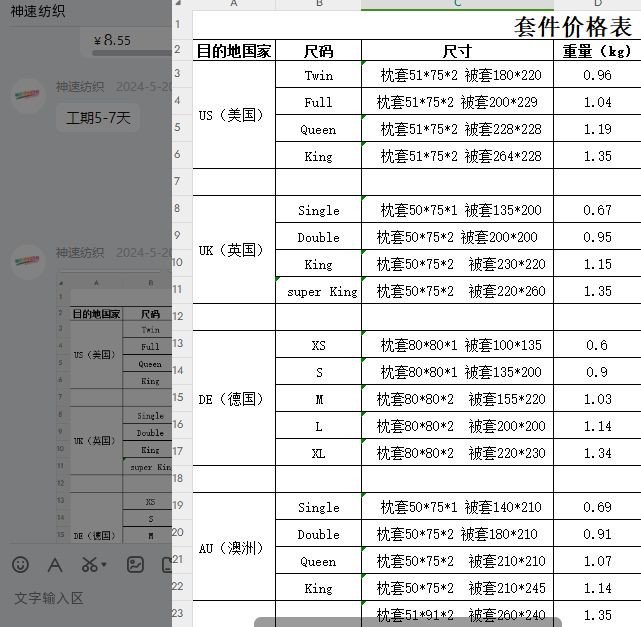Select the scissors screenshot tool

pyautogui.click(x=89, y=564)
